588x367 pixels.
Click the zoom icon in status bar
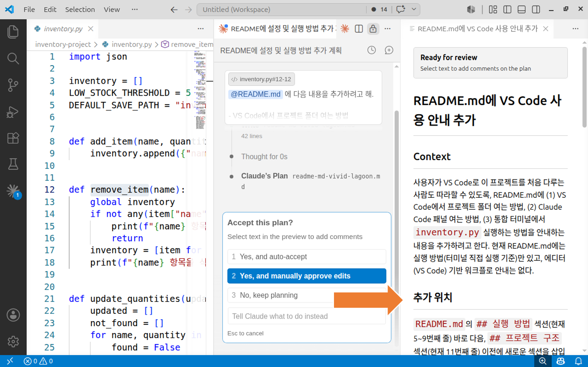(542, 361)
